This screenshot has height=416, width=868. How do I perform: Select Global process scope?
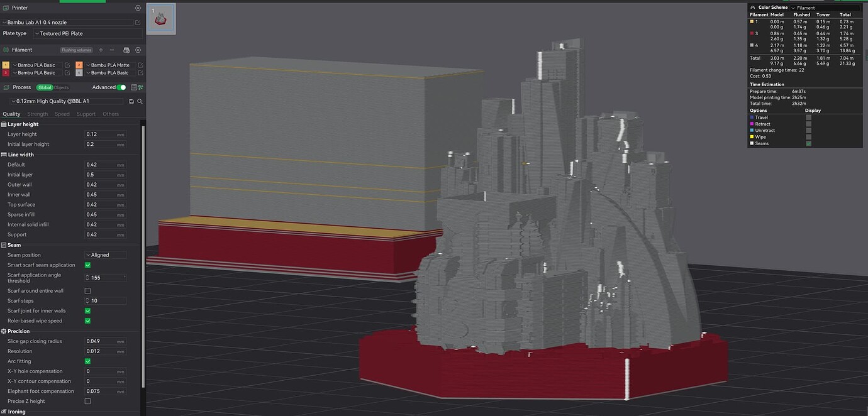(45, 87)
